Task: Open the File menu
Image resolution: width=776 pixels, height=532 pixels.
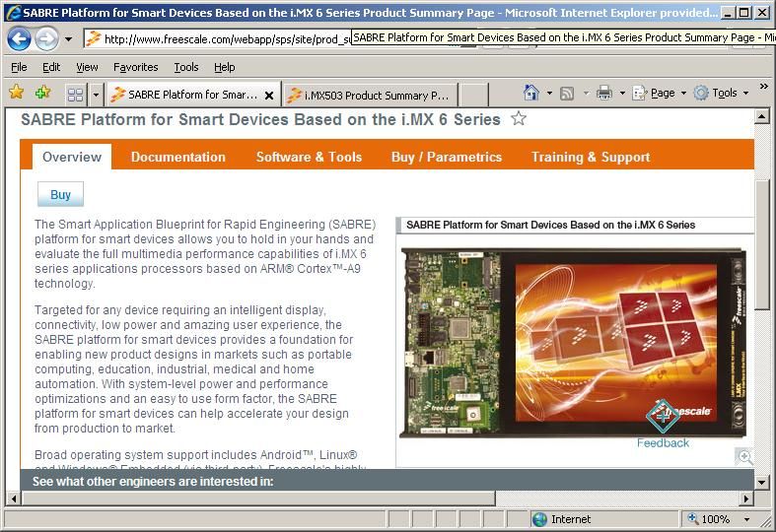Action: pyautogui.click(x=19, y=67)
